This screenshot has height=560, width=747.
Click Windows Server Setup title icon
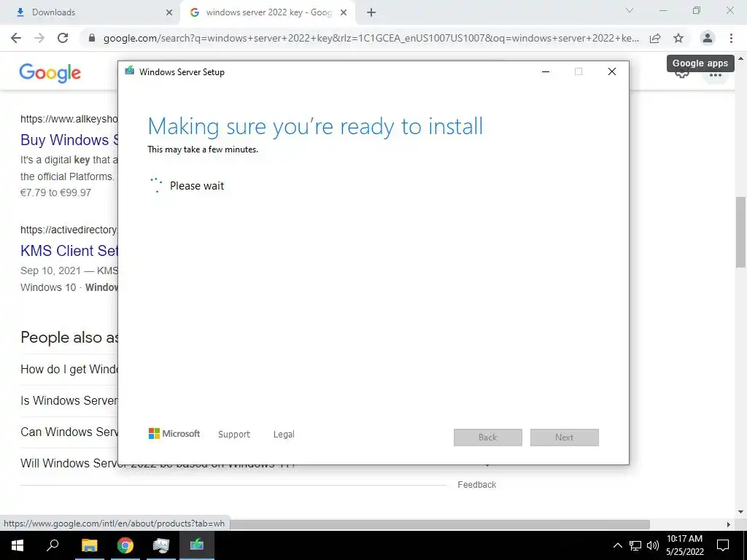coord(130,71)
